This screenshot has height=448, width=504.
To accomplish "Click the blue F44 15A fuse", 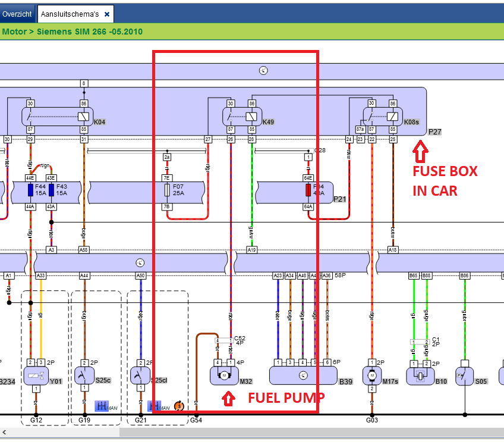I will click(30, 190).
